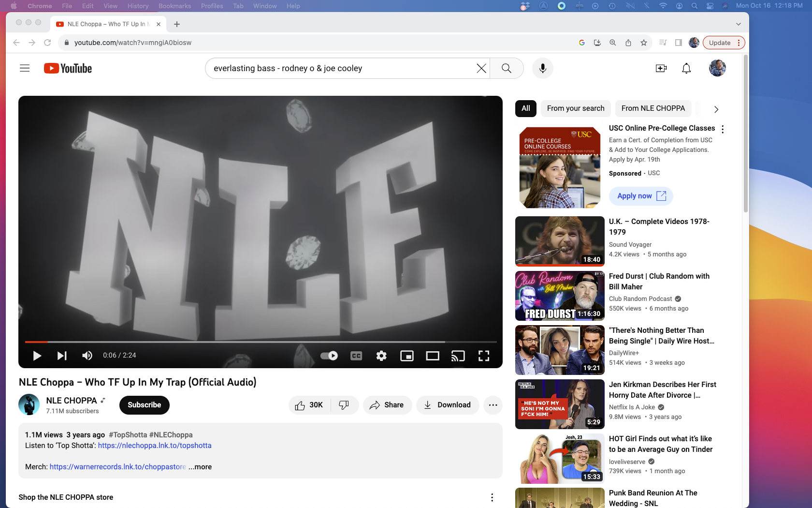Open Fred Durst Club Random thumbnail
Viewport: 812px width, 508px height.
(560, 296)
